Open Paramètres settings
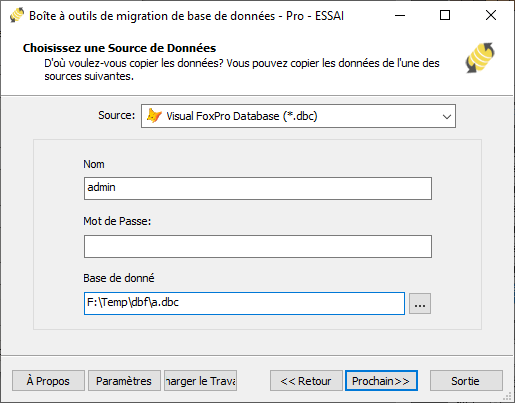The height and width of the screenshot is (403, 515). [124, 381]
